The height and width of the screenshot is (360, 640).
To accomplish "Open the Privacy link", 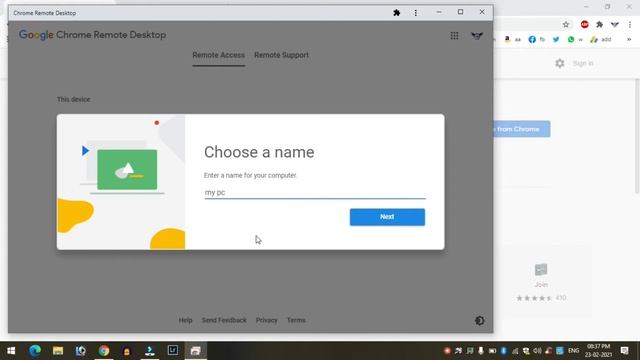I will pyautogui.click(x=267, y=320).
